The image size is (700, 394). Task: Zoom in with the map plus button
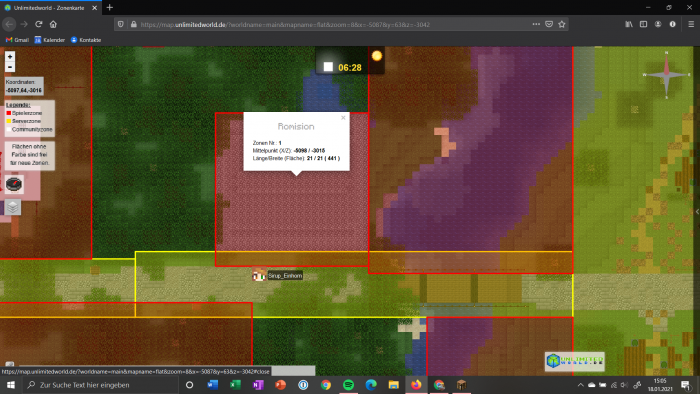[x=10, y=57]
